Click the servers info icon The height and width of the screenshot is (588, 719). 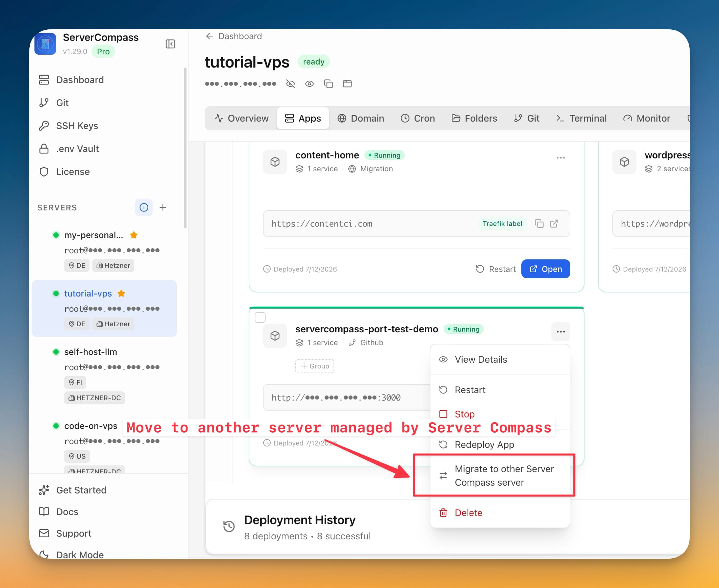pyautogui.click(x=144, y=208)
